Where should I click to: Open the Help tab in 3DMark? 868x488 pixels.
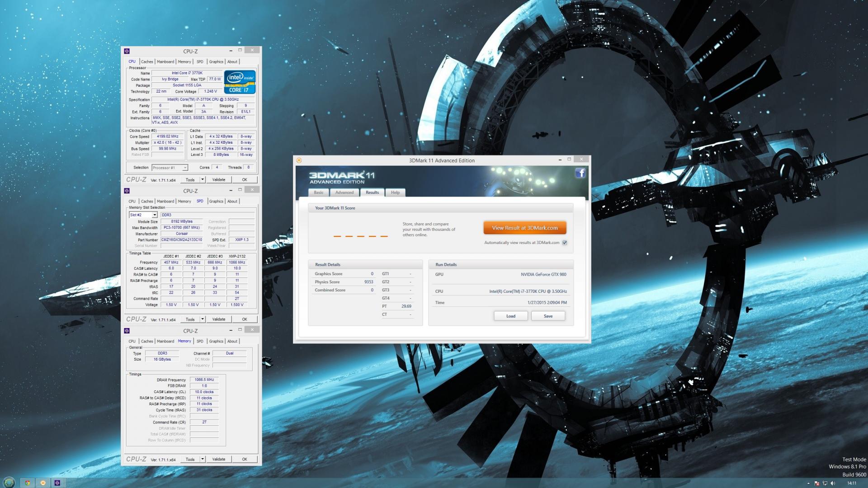click(395, 192)
